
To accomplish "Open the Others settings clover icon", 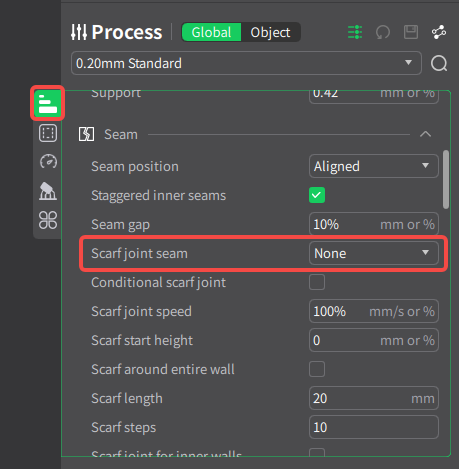I will point(48,220).
